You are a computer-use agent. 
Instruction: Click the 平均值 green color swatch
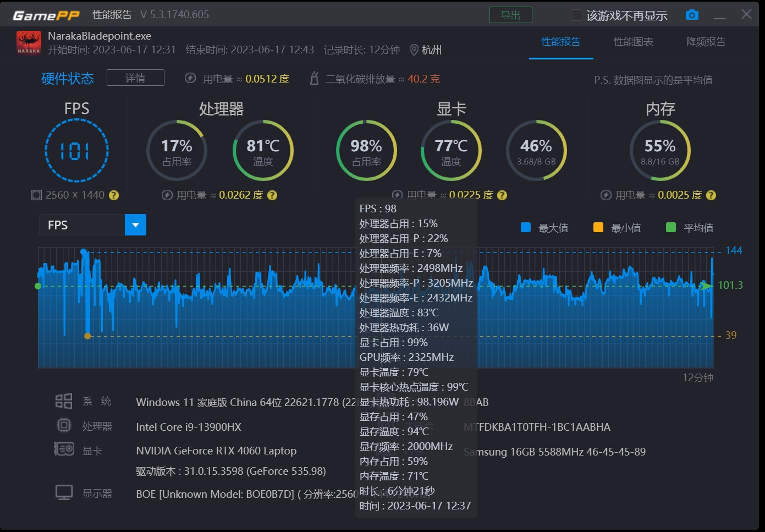pos(670,227)
